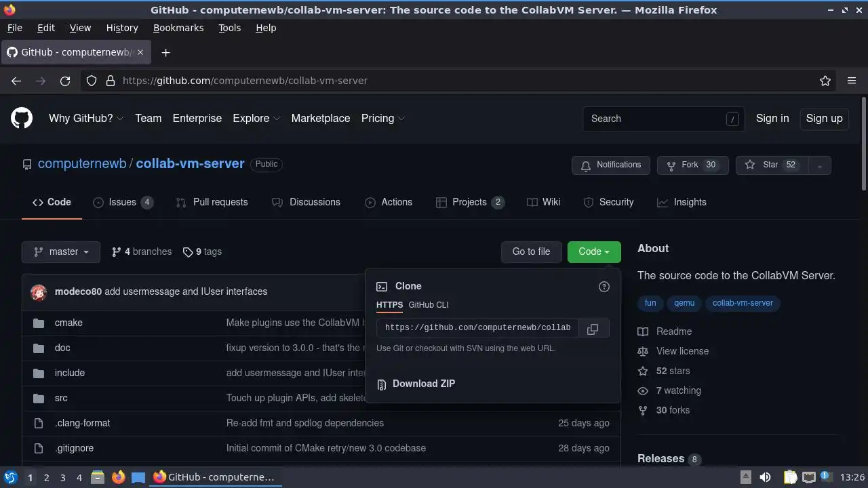Click the clone URL text field
This screenshot has width=868, height=488.
(477, 328)
